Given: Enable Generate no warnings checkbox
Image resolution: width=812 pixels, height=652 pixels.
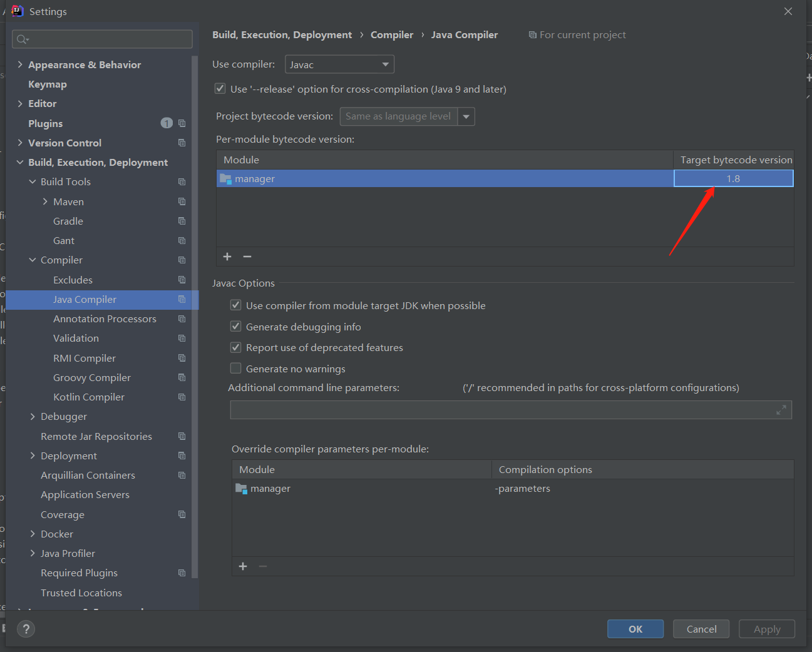Looking at the screenshot, I should [236, 369].
